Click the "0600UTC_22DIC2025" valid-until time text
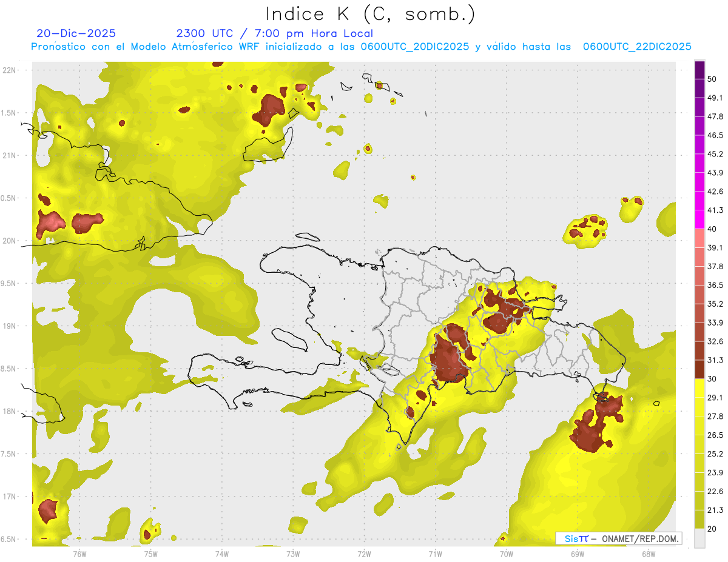The width and height of the screenshot is (728, 562). (x=637, y=47)
